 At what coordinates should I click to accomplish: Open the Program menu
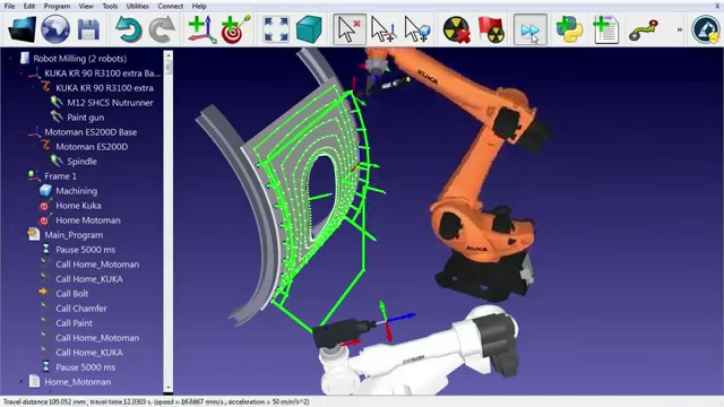point(56,6)
